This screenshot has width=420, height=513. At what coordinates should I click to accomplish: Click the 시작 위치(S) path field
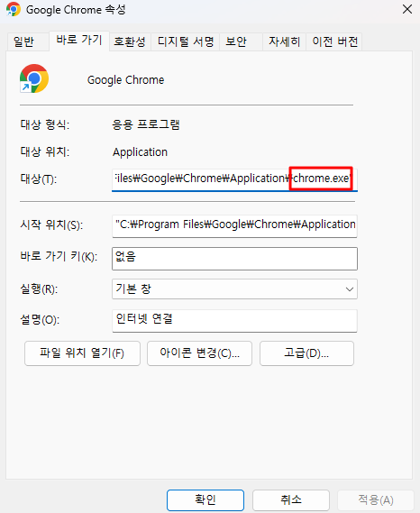[234, 225]
